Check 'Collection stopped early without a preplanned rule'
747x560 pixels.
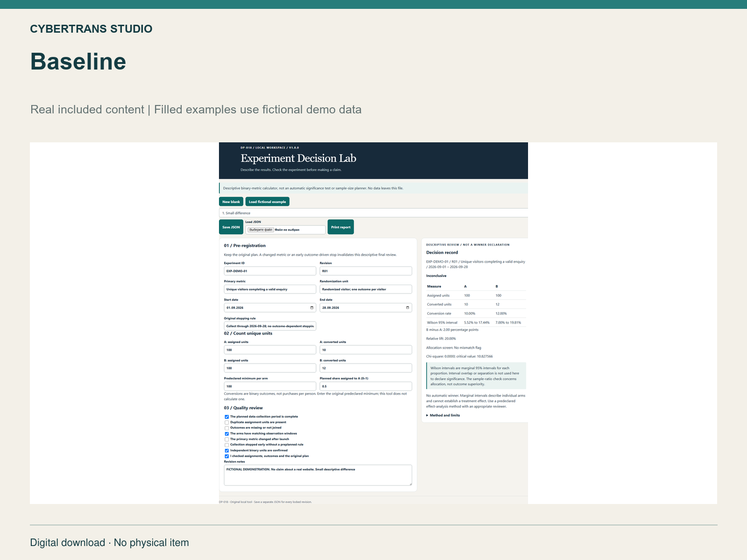point(227,445)
